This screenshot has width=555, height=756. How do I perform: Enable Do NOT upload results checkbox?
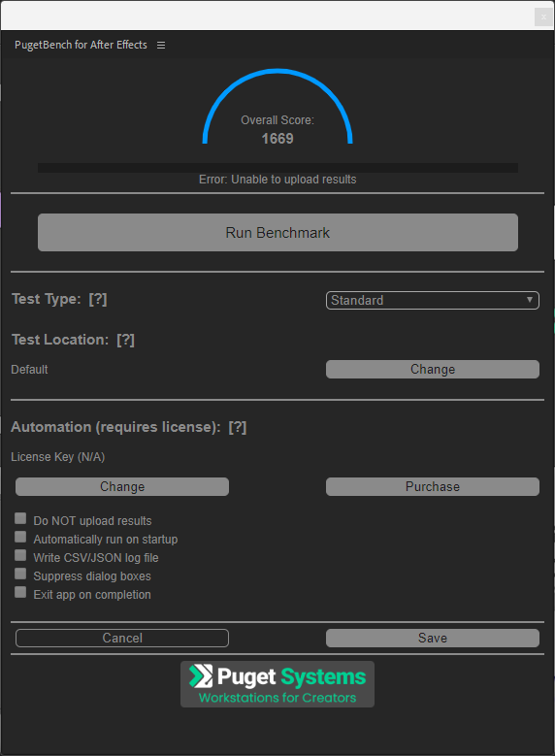20,518
